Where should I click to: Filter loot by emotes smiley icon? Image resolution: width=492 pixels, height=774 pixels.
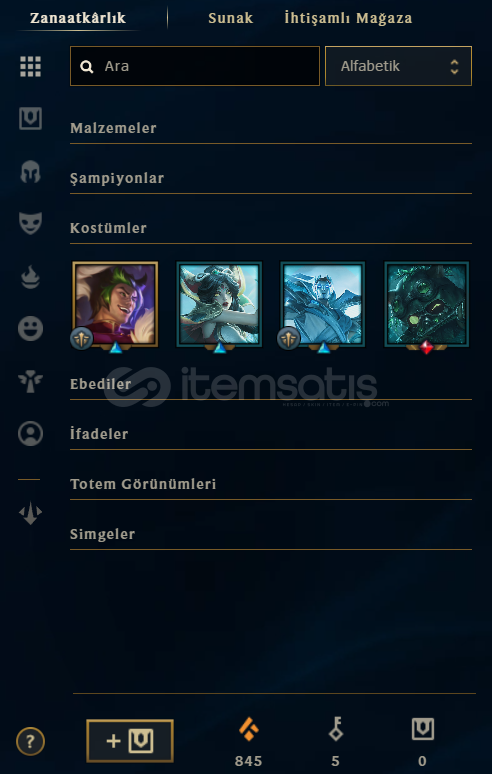(30, 329)
